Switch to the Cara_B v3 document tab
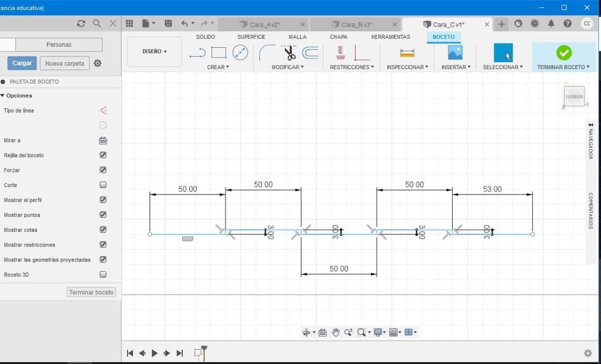The image size is (601, 364). pos(355,24)
